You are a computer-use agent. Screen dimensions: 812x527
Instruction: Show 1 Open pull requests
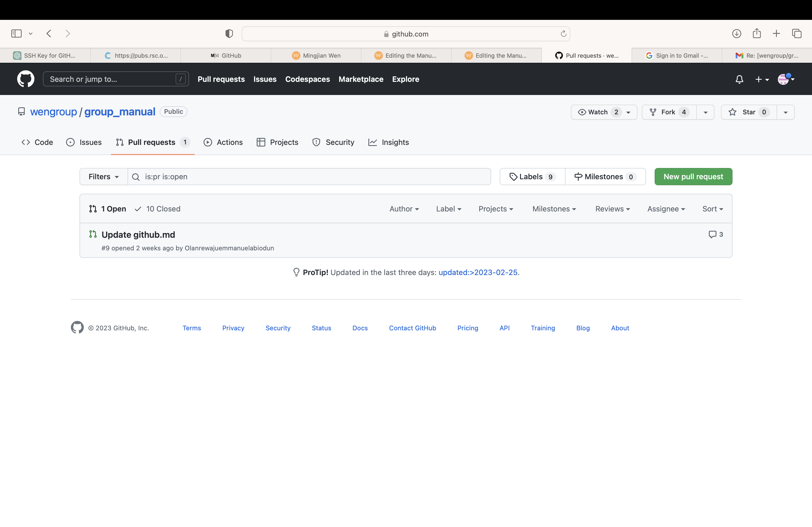point(107,208)
